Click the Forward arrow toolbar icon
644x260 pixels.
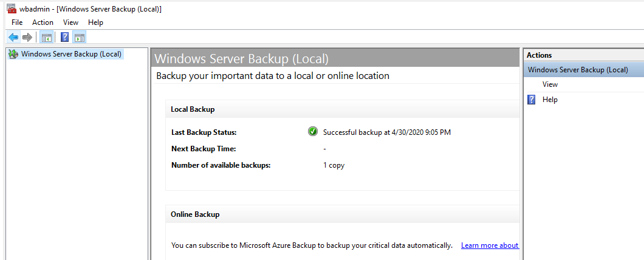27,38
